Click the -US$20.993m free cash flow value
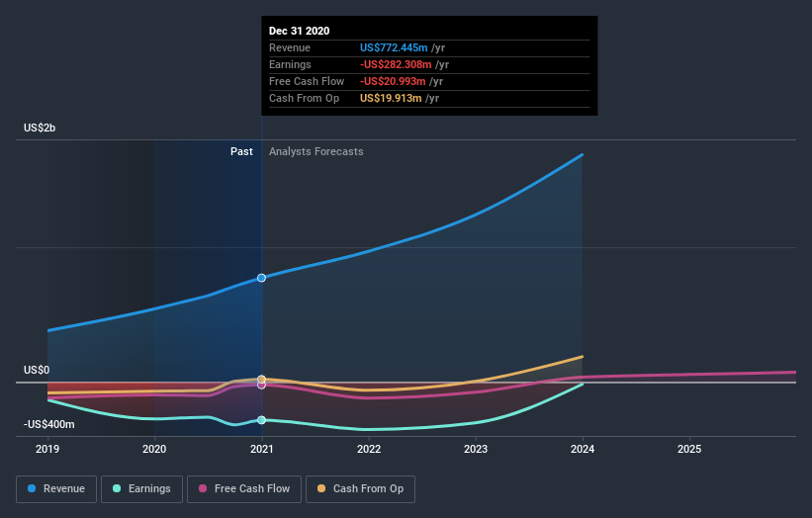 point(393,81)
